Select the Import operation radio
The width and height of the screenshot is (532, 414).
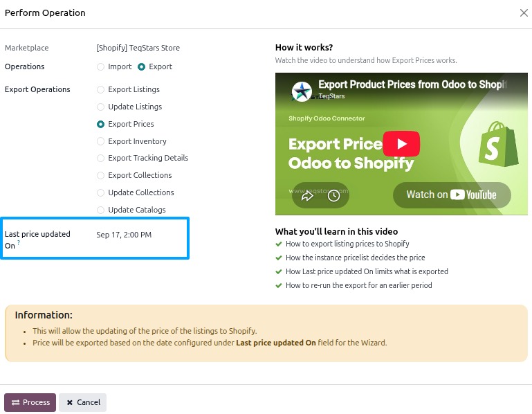[100, 67]
